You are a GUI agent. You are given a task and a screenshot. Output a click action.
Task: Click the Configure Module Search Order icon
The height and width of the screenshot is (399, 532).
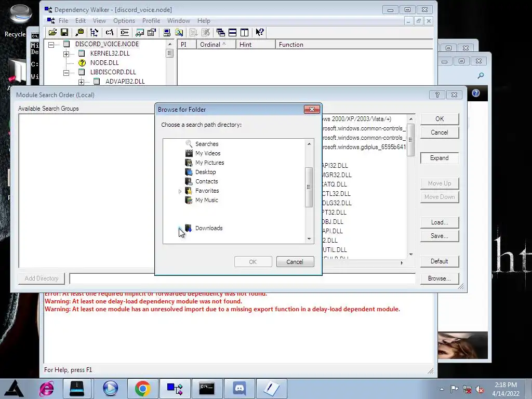pyautogui.click(x=179, y=33)
